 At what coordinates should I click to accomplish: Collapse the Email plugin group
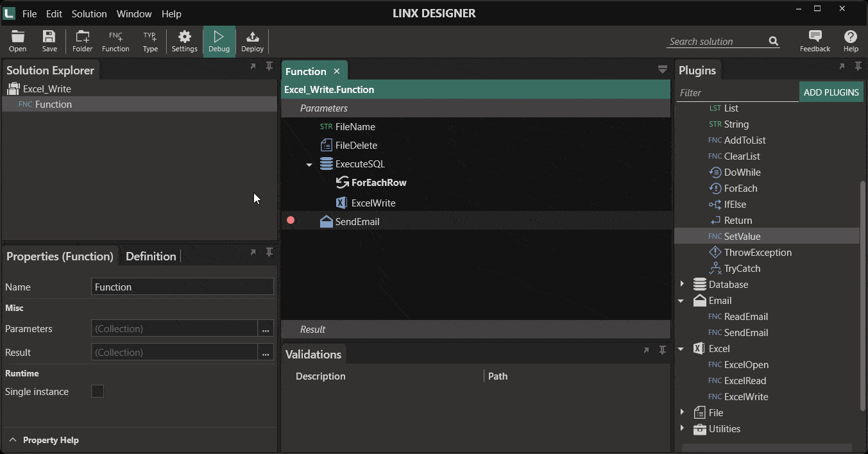(x=681, y=301)
